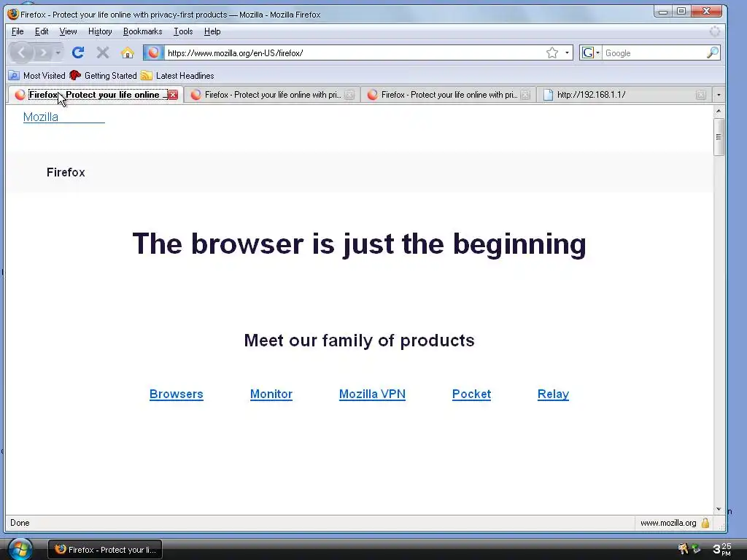Click the Firefox logo in title bar
Image resolution: width=747 pixels, height=560 pixels.
click(x=13, y=15)
